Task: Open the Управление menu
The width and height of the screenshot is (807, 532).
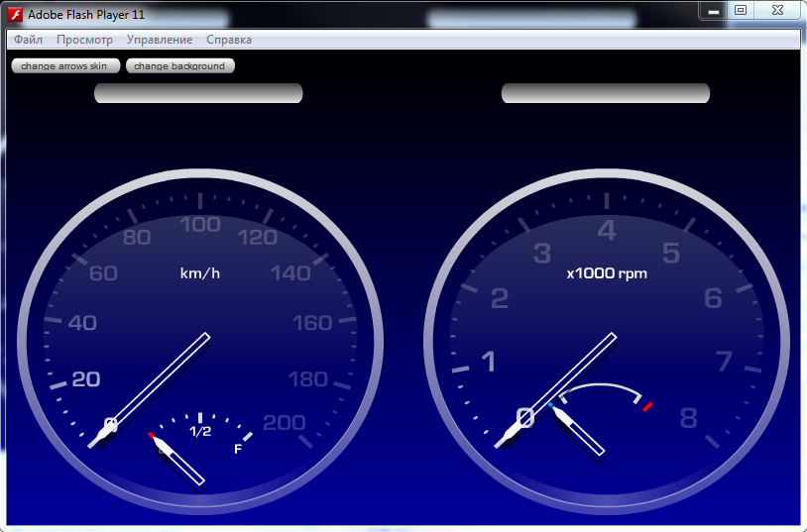Action: click(x=160, y=40)
